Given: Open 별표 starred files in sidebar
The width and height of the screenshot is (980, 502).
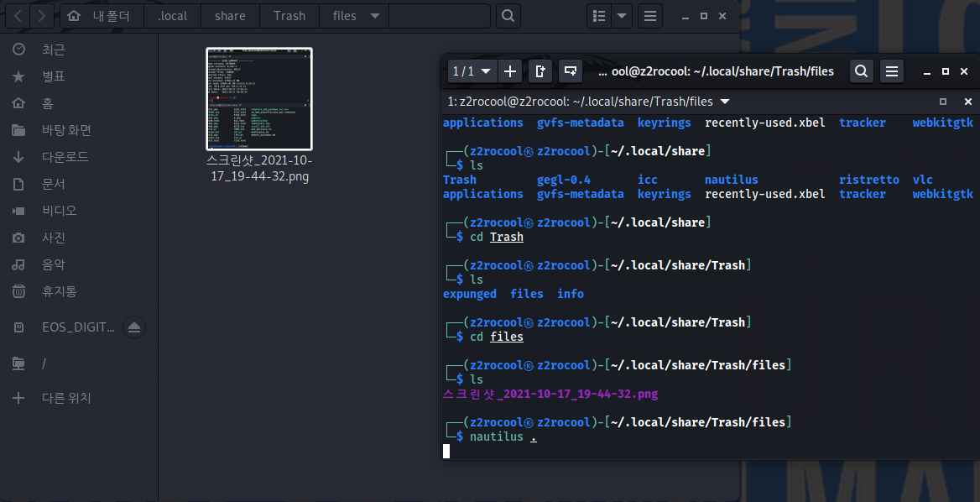Looking at the screenshot, I should point(79,76).
